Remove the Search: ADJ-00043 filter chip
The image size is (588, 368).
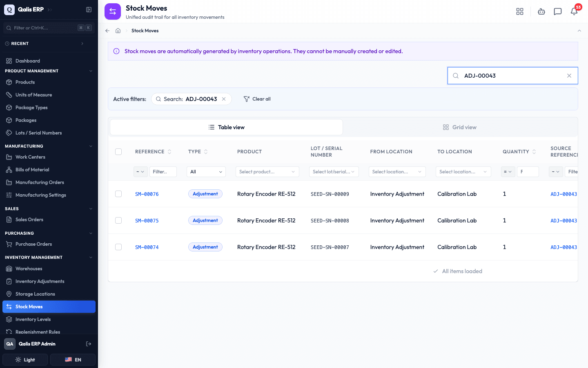pyautogui.click(x=224, y=99)
